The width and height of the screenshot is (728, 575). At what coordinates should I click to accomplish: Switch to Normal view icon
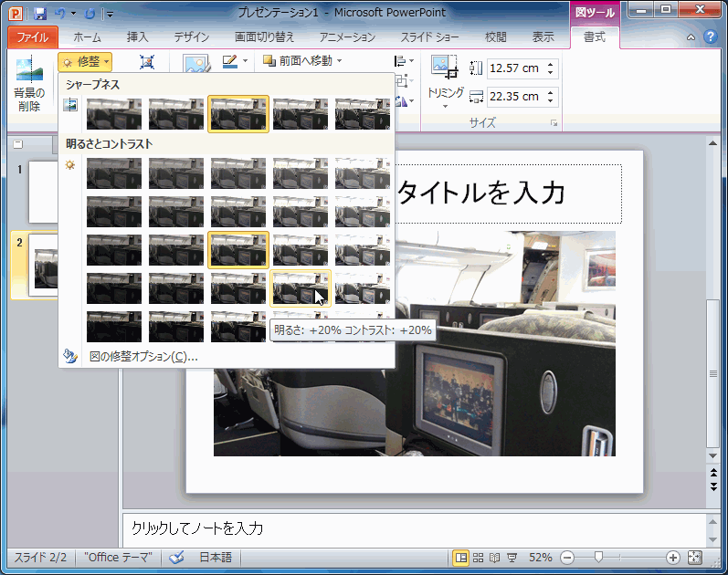coord(460,558)
